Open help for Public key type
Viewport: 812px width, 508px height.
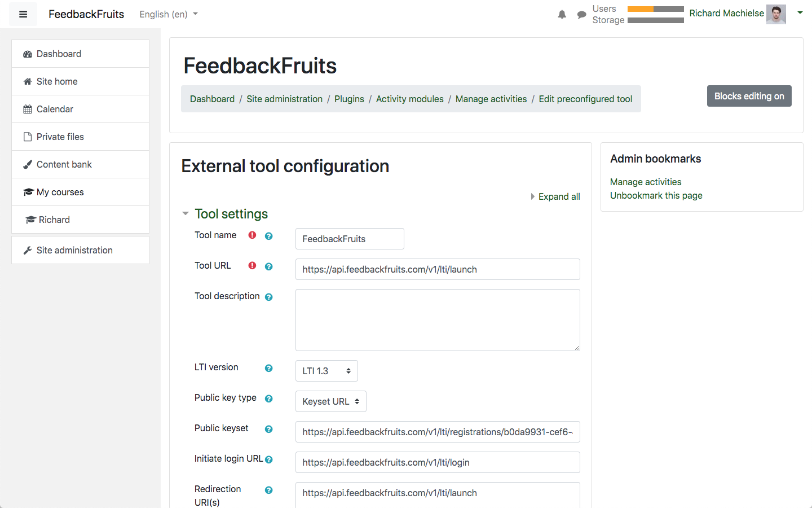pyautogui.click(x=269, y=398)
